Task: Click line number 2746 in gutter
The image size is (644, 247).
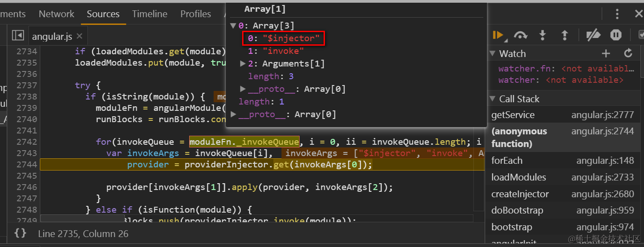Action: [x=27, y=187]
